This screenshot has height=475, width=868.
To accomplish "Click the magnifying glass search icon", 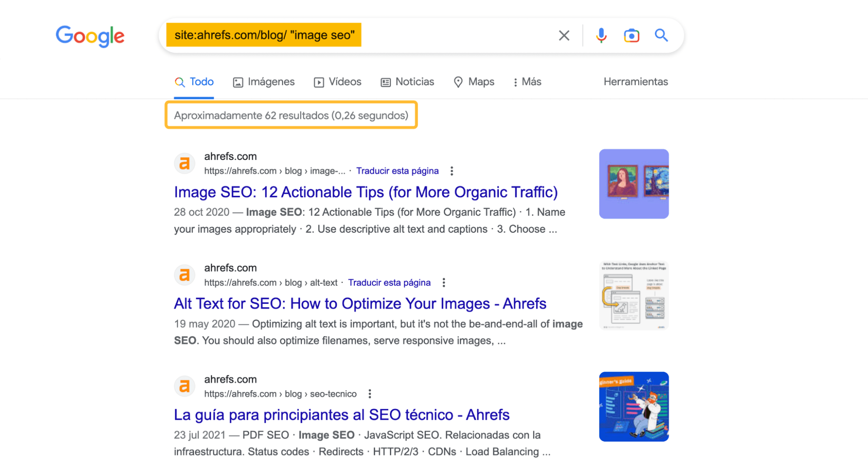I will click(x=661, y=35).
